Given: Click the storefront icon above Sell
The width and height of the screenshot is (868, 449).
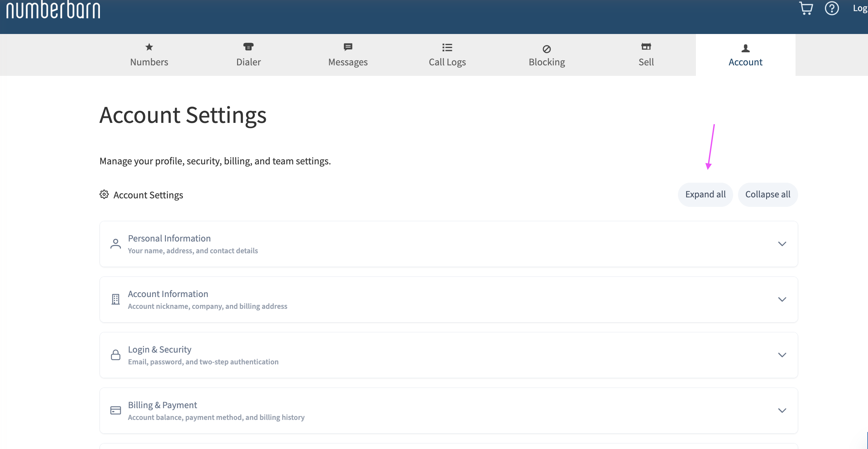Looking at the screenshot, I should point(646,46).
